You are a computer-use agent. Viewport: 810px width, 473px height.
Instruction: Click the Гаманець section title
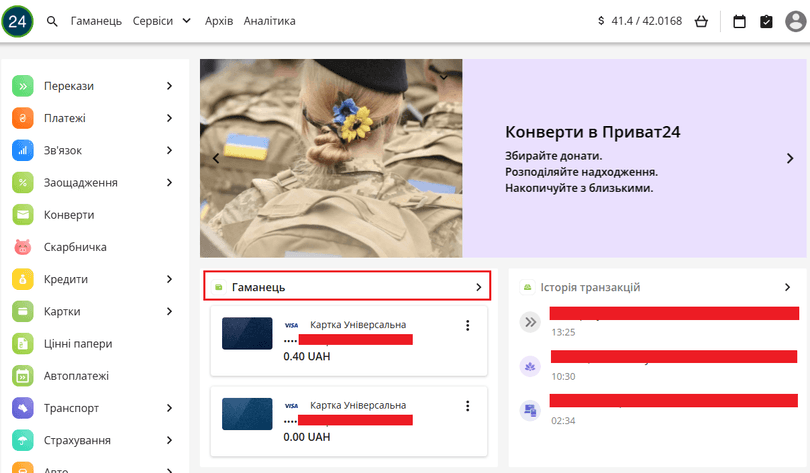(258, 287)
